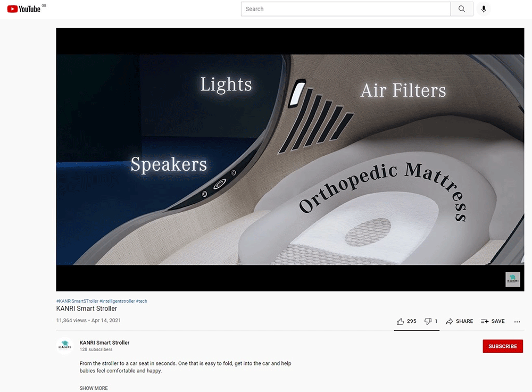Image resolution: width=532 pixels, height=392 pixels.
Task: Save video to a playlist
Action: tap(493, 321)
